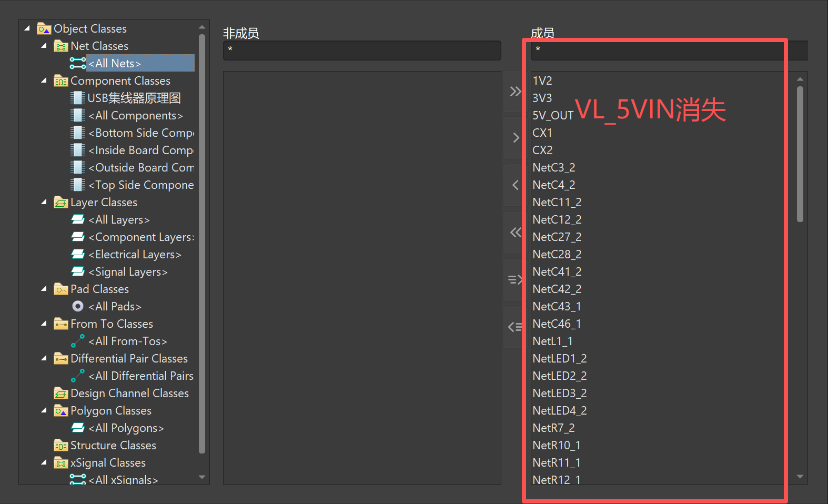Click the All Pads pad icon
Screen dimensions: 828x504
coord(78,306)
